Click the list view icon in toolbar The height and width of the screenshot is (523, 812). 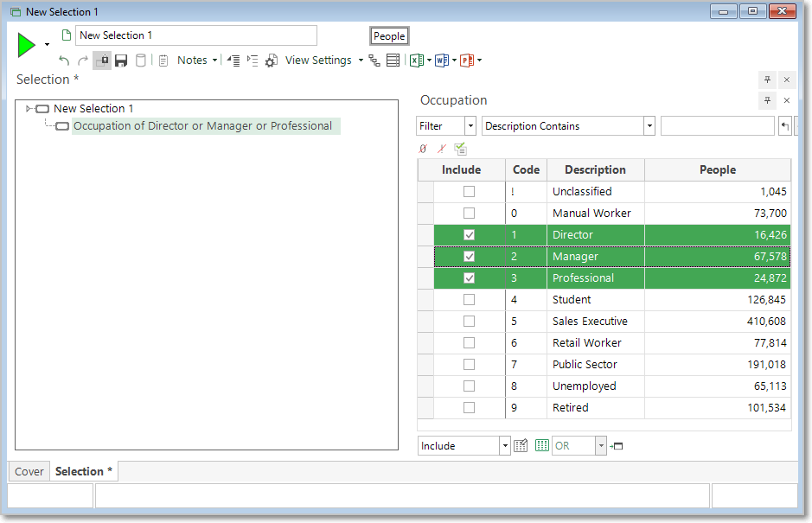tap(393, 61)
